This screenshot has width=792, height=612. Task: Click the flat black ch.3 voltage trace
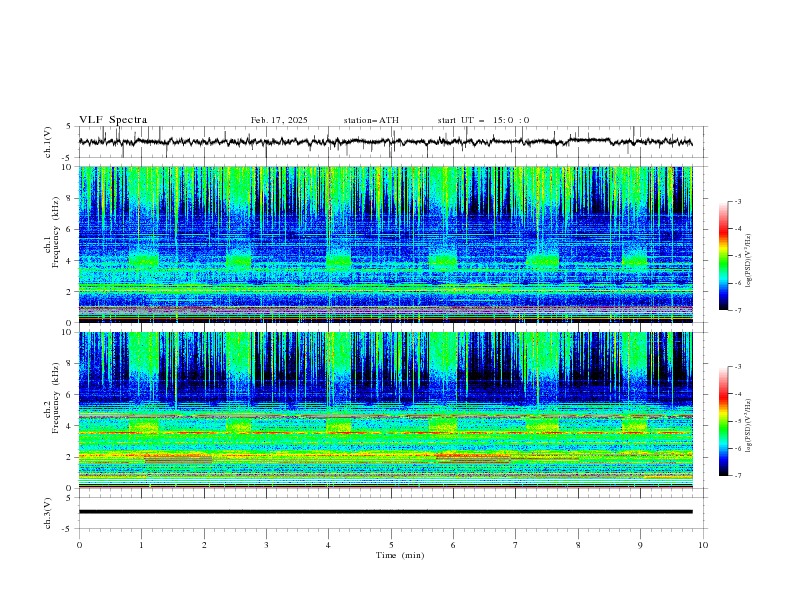point(385,512)
